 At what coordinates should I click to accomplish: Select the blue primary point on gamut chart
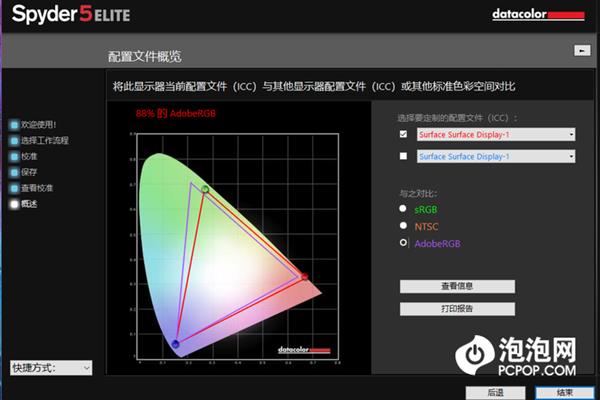tap(176, 344)
